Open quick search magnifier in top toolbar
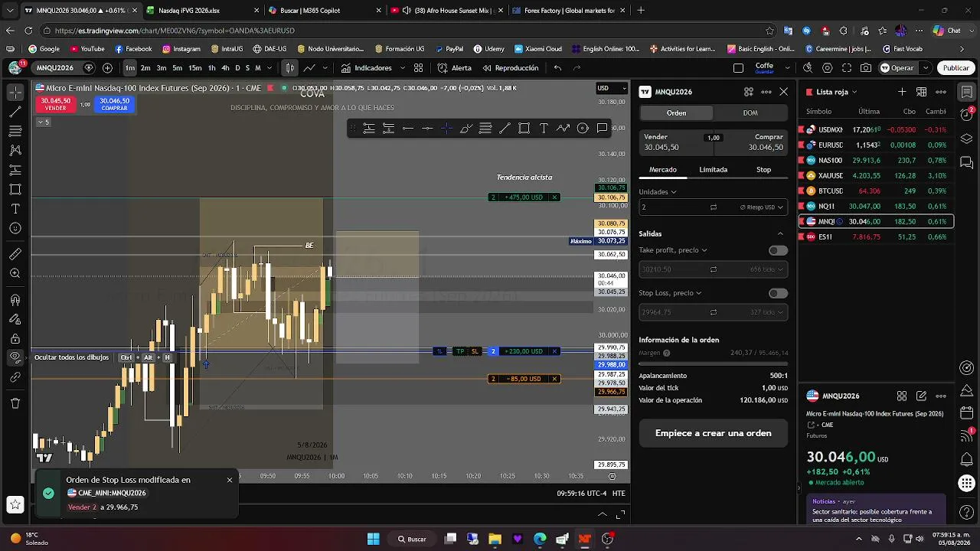 pyautogui.click(x=807, y=68)
